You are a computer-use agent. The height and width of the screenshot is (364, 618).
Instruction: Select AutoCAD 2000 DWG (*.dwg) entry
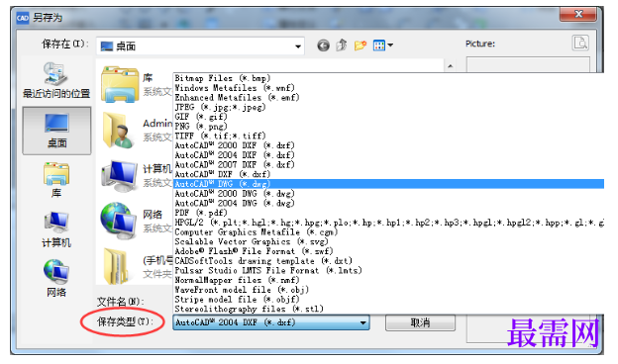(235, 194)
